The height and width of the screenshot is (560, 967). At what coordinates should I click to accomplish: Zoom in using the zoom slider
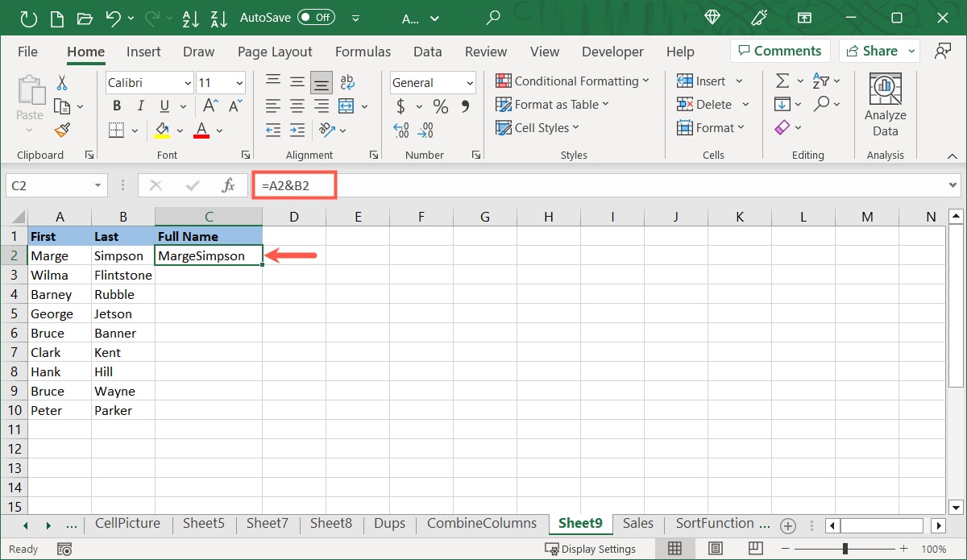click(903, 549)
